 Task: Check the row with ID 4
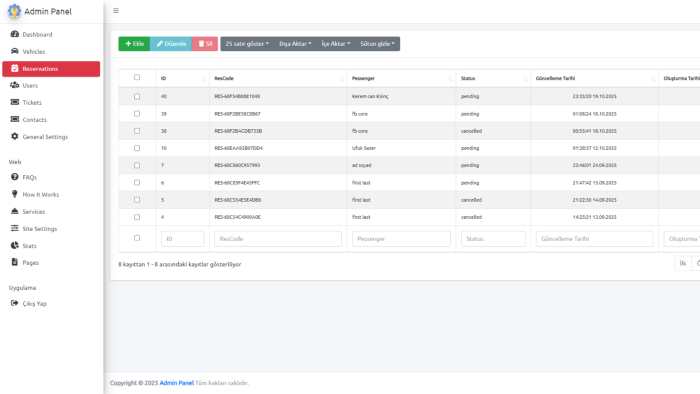coord(137,217)
